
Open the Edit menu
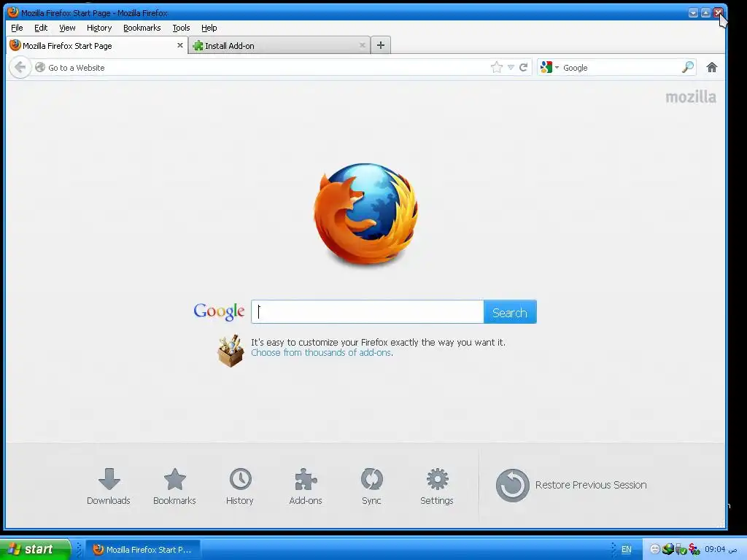click(41, 28)
